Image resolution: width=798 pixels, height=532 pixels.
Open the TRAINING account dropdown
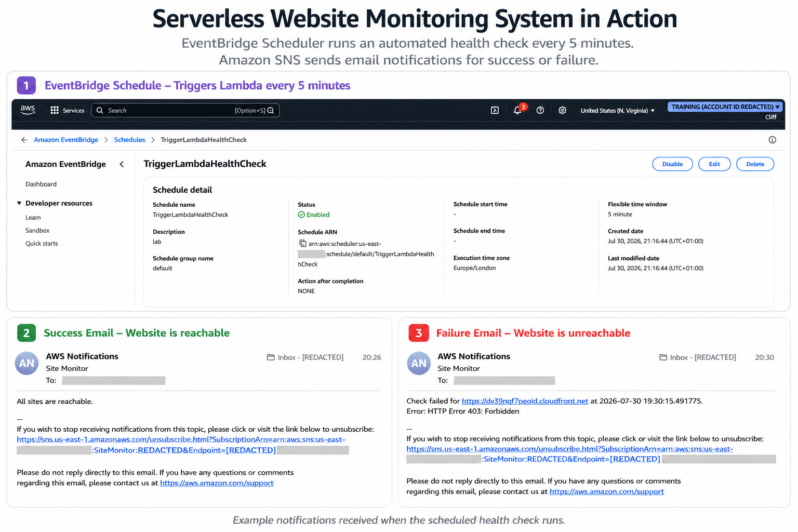(725, 107)
